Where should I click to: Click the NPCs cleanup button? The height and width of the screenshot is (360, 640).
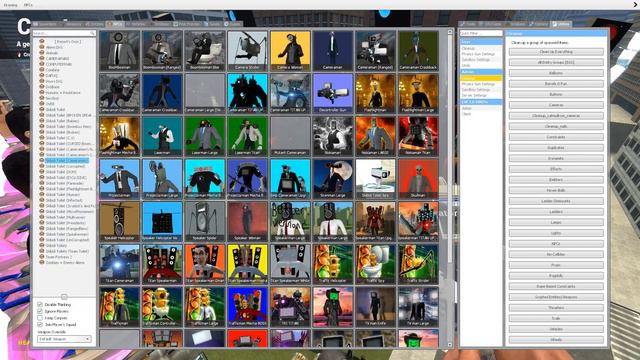tap(556, 244)
